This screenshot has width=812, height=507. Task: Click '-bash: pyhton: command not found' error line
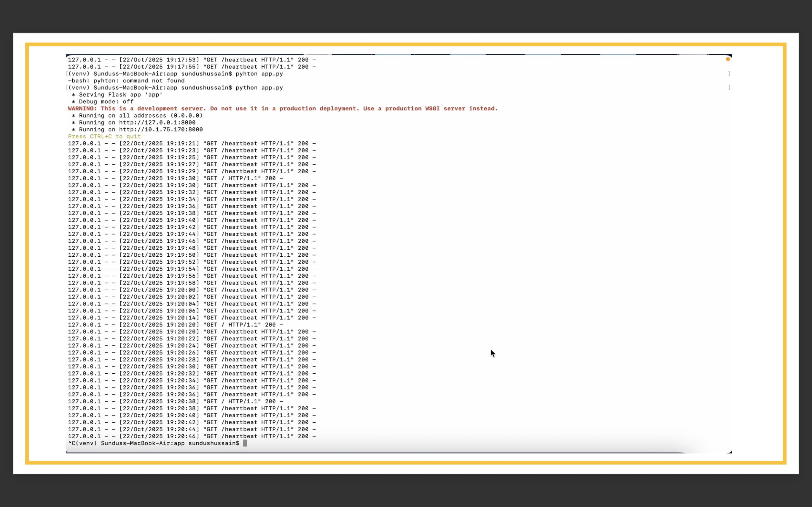pyautogui.click(x=126, y=81)
